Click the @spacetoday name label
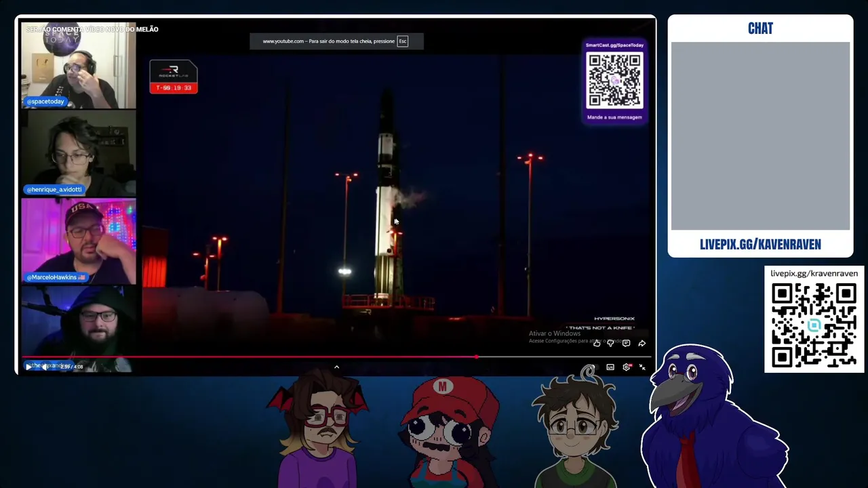The image size is (868, 488). coord(45,102)
